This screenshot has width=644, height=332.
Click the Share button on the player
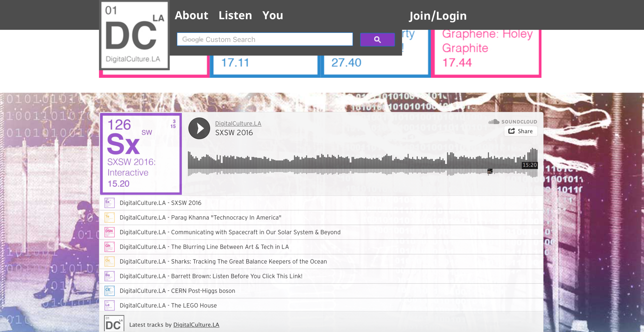coord(521,131)
